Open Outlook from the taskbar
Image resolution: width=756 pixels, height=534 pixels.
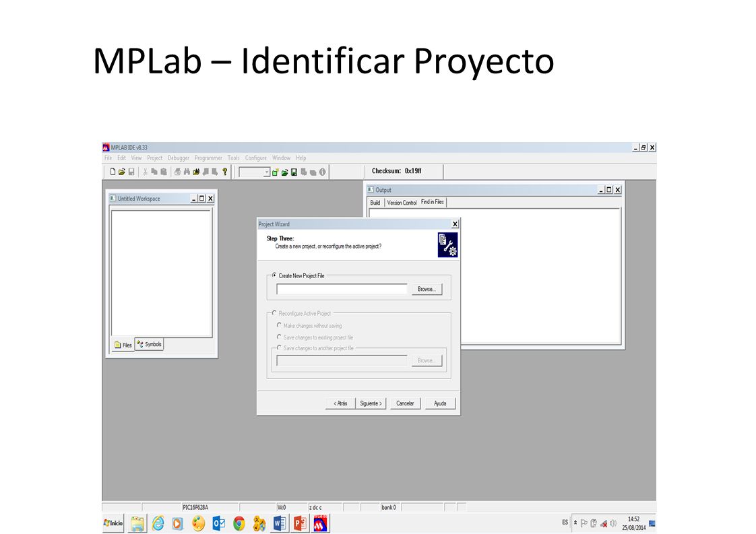click(218, 523)
